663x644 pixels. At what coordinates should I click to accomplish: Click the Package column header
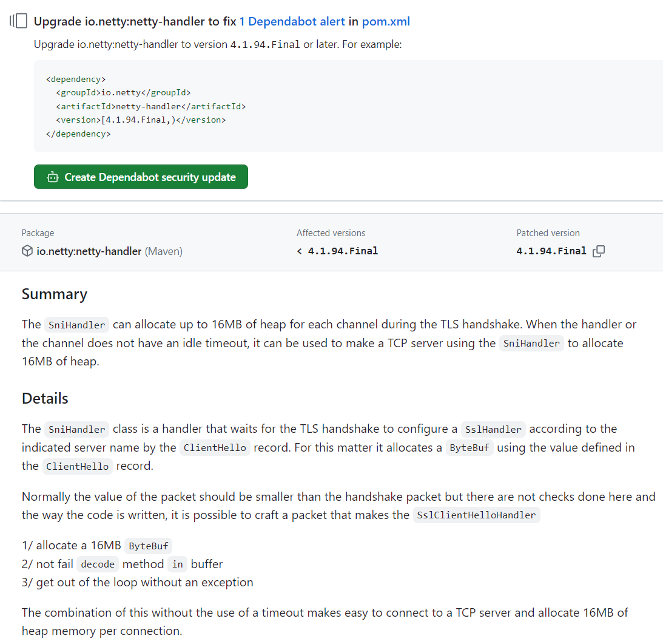38,232
